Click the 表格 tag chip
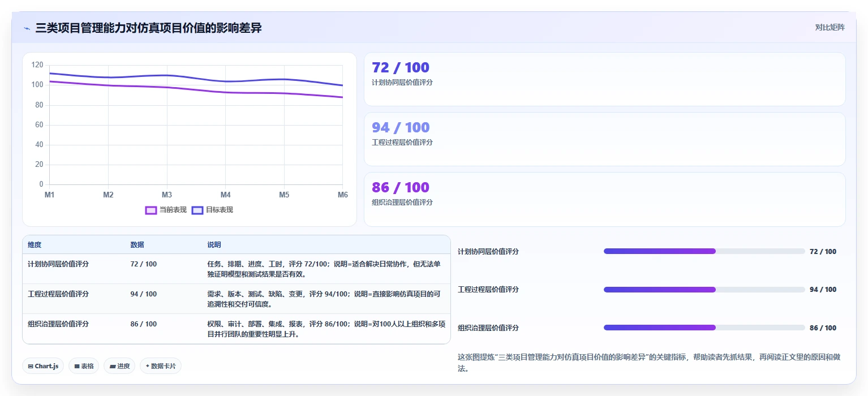The image size is (868, 396). click(84, 366)
